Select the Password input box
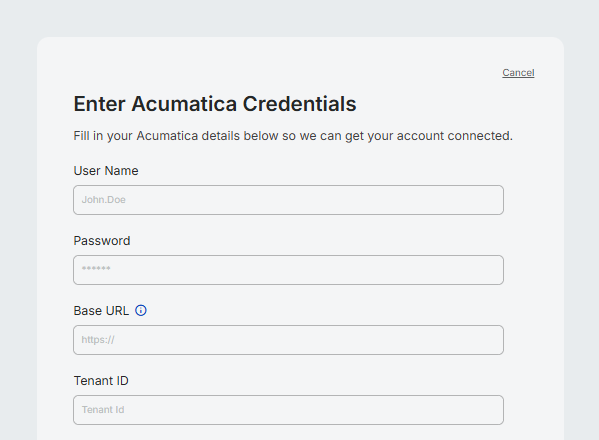The height and width of the screenshot is (440, 599). point(288,270)
